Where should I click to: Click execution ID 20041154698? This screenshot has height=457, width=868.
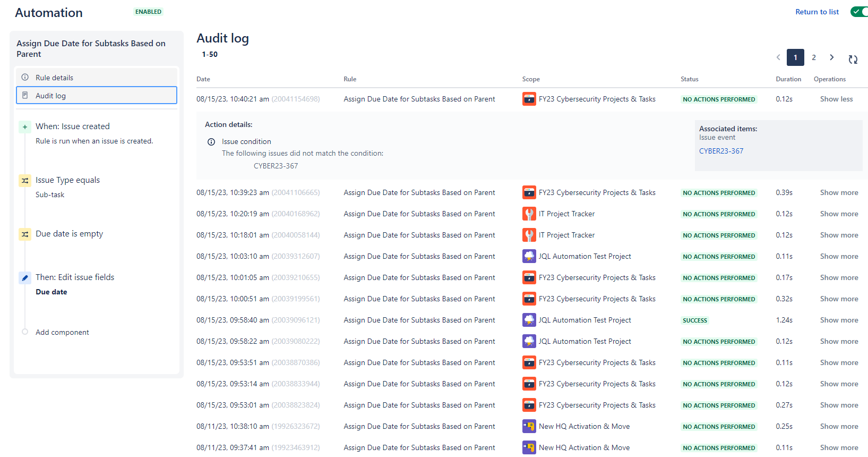tap(296, 99)
